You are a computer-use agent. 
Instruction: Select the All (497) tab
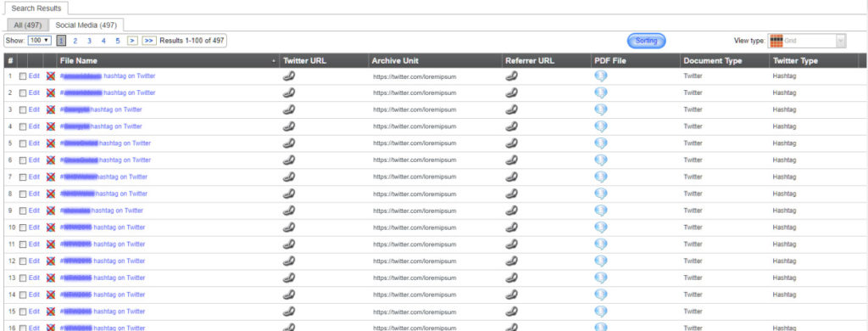coord(27,25)
